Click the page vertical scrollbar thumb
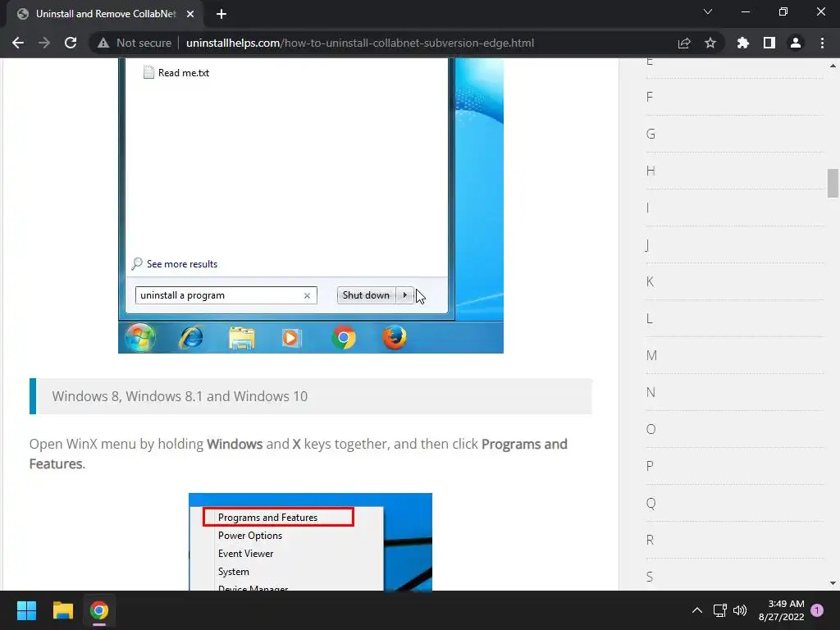The image size is (840, 630). [x=833, y=183]
